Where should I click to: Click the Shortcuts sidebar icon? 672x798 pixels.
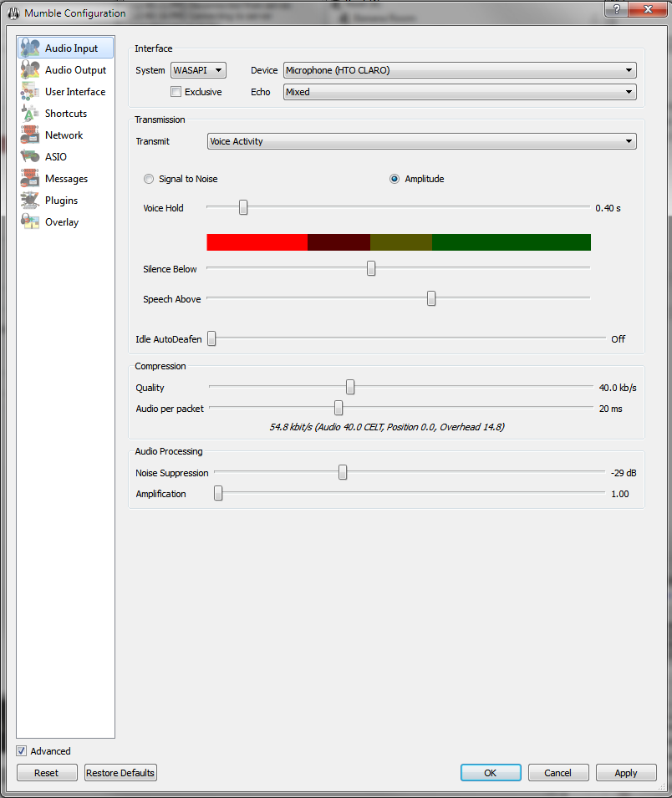coord(30,113)
